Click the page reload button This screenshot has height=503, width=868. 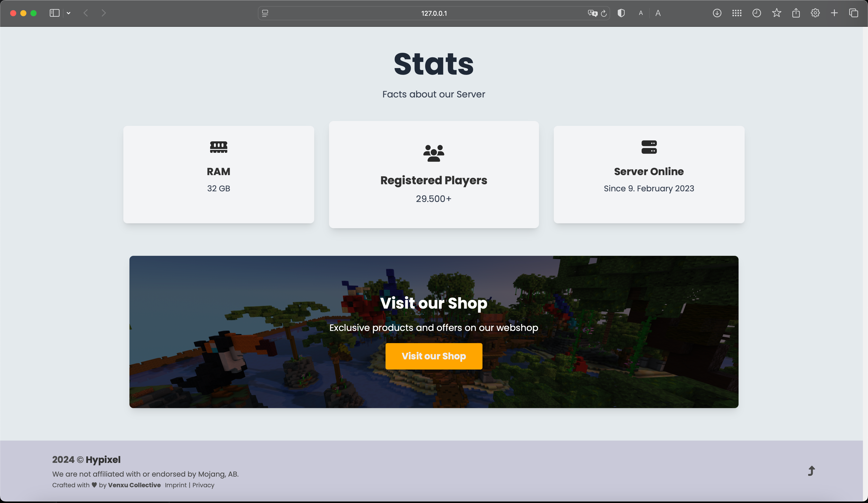(603, 13)
